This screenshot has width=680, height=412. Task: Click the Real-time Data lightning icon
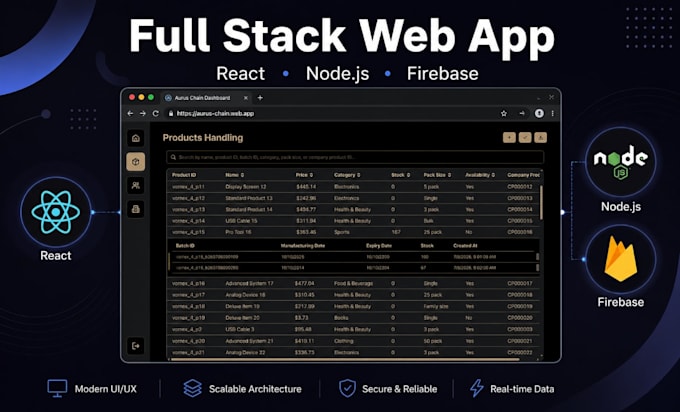[x=477, y=388]
